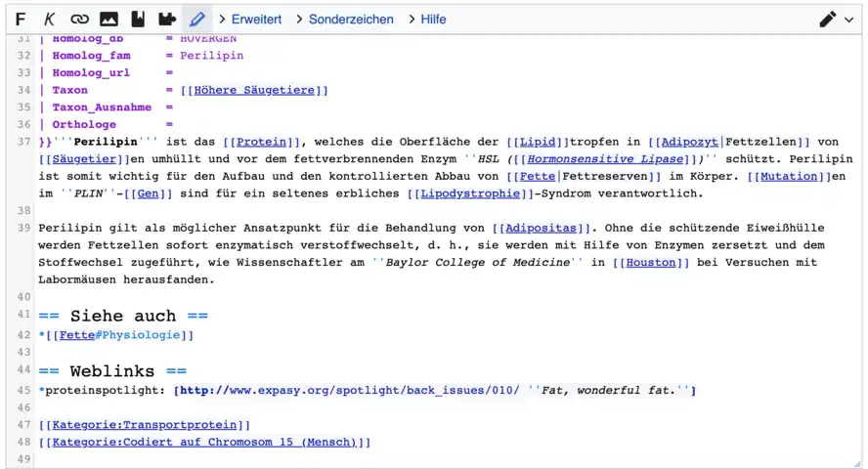
Task: Click the italic 'PLIN' text
Action: click(88, 193)
